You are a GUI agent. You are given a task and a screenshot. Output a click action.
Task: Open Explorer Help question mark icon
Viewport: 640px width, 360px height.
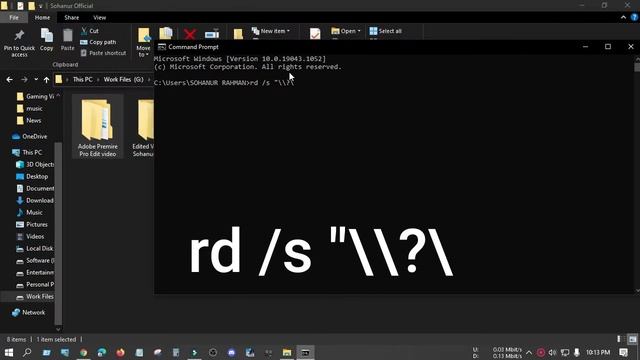click(x=634, y=17)
